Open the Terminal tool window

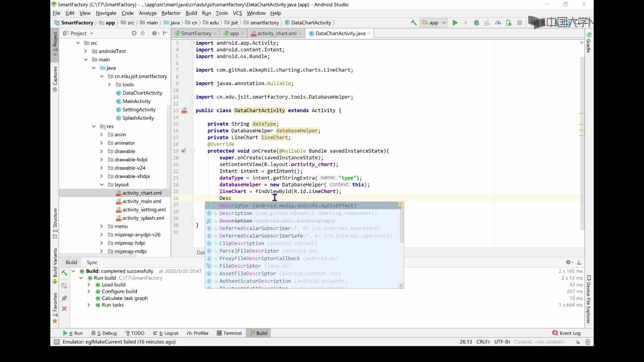pyautogui.click(x=229, y=333)
